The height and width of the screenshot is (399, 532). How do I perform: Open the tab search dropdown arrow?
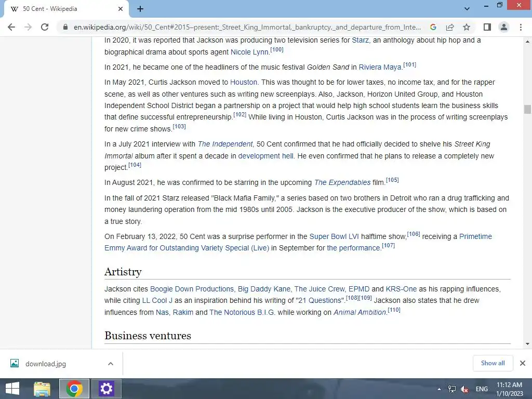467,9
